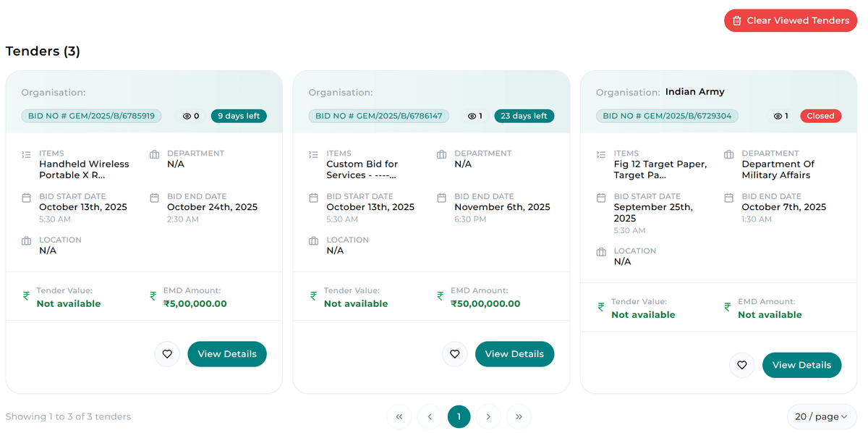This screenshot has width=868, height=433.
Task: Clear Viewed Tenders button
Action: click(790, 20)
